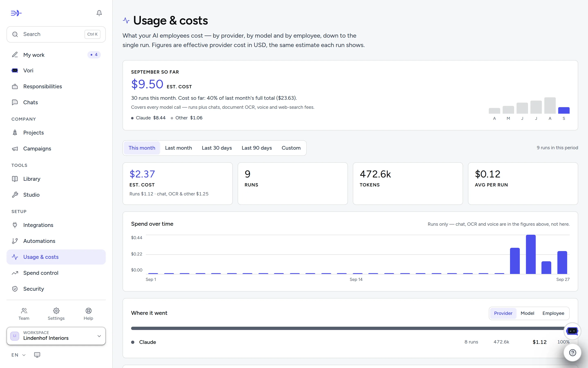Screen dimensions: 588x368
Task: Click the September bar in monthly mini chart
Action: pyautogui.click(x=564, y=110)
